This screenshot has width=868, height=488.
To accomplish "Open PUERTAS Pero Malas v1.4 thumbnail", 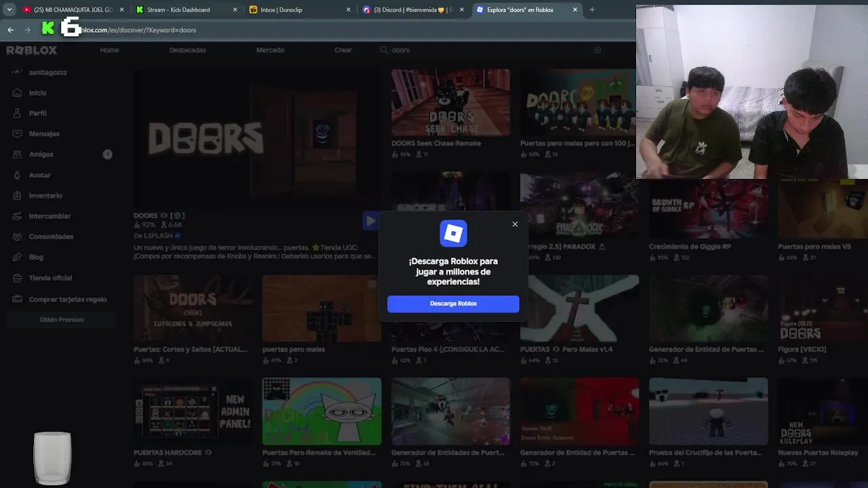I will click(x=579, y=308).
